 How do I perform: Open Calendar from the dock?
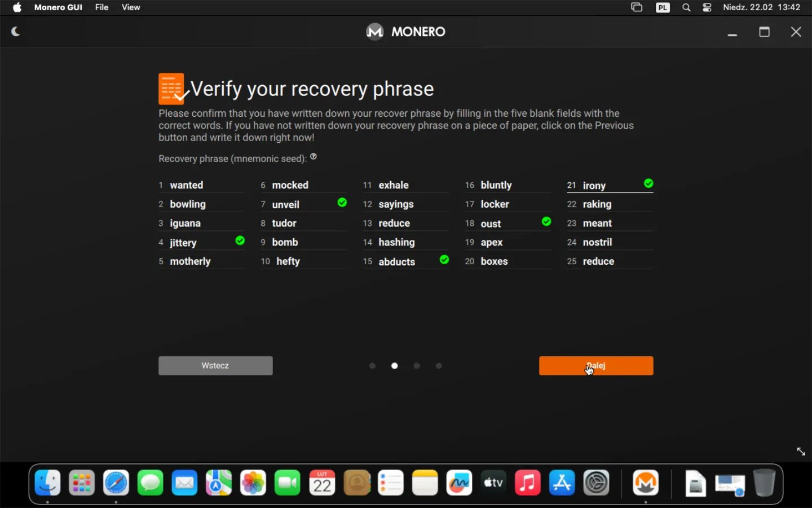coord(322,483)
